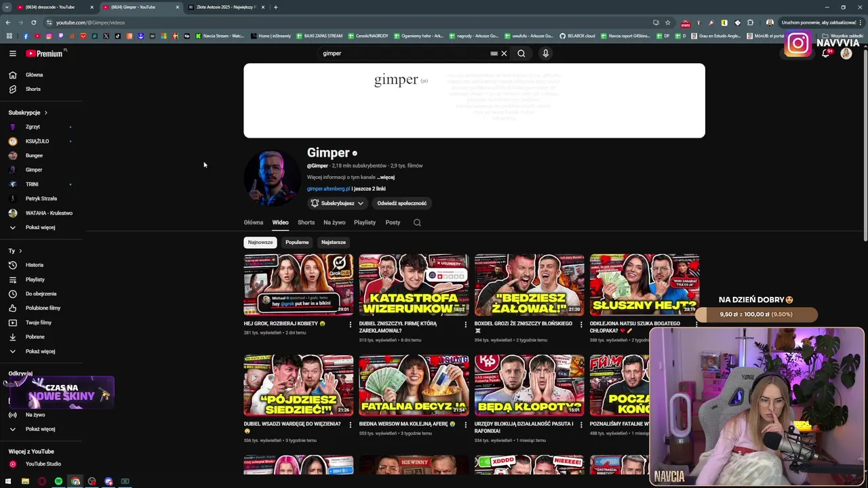Open the YouTube hamburger guide menu

pos(12,54)
